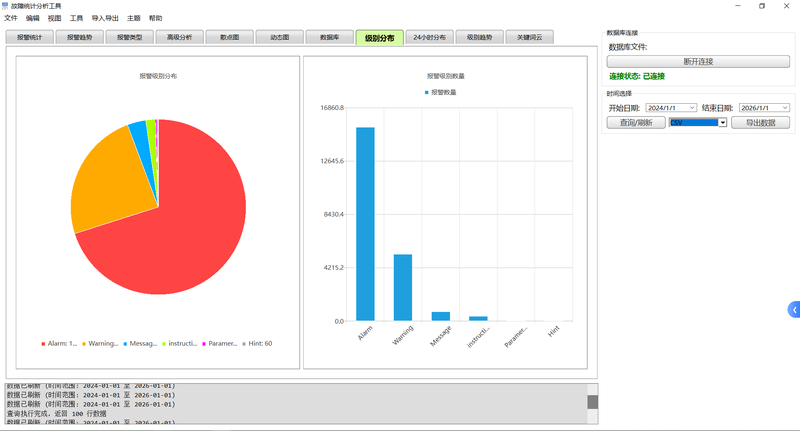Screen dimensions: 800x431
Task: Click the log panel scrollbar thumb
Action: pyautogui.click(x=592, y=402)
